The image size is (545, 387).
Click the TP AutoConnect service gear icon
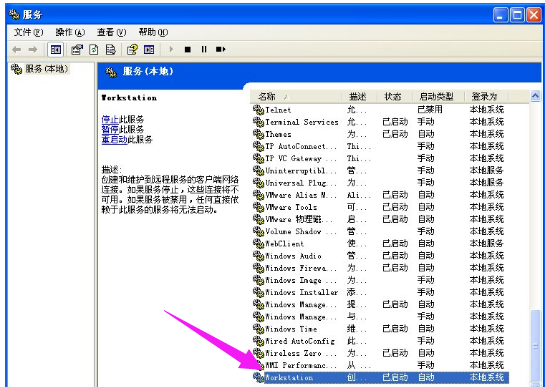coord(258,146)
